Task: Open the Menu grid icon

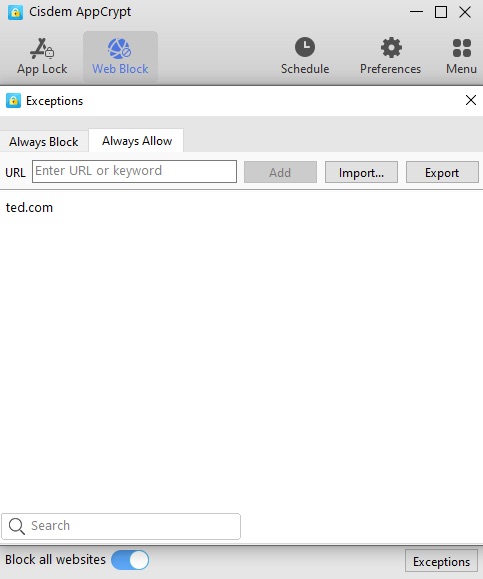Action: (462, 48)
